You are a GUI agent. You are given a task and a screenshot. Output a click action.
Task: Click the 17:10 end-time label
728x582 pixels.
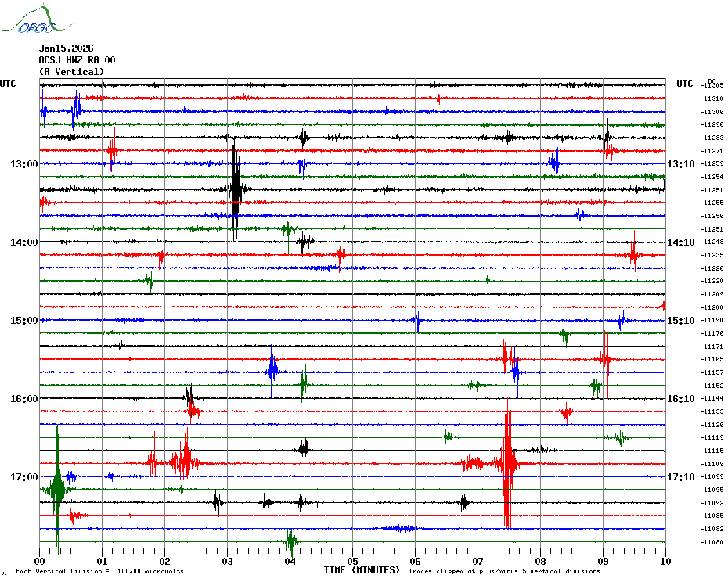pyautogui.click(x=681, y=476)
